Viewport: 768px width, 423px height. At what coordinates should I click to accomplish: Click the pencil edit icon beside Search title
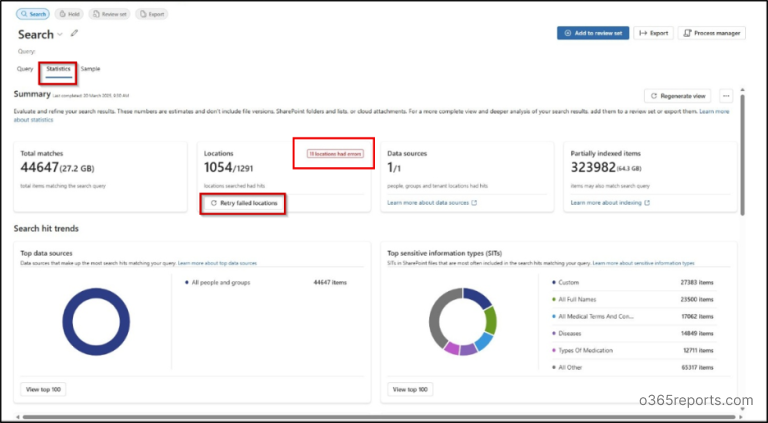[x=74, y=34]
